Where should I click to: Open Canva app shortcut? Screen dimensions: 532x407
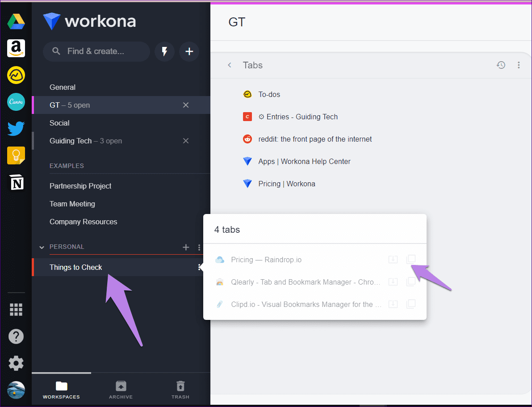click(x=16, y=102)
